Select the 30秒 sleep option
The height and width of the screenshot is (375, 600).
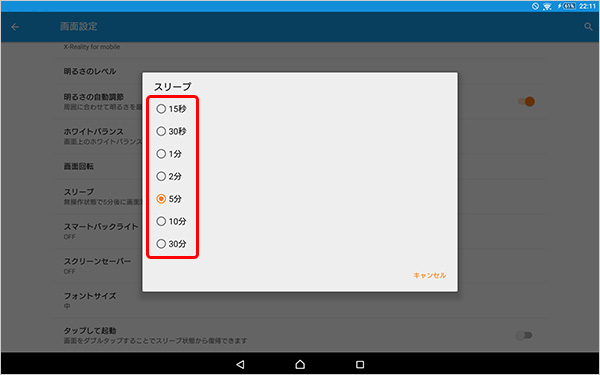[x=171, y=132]
